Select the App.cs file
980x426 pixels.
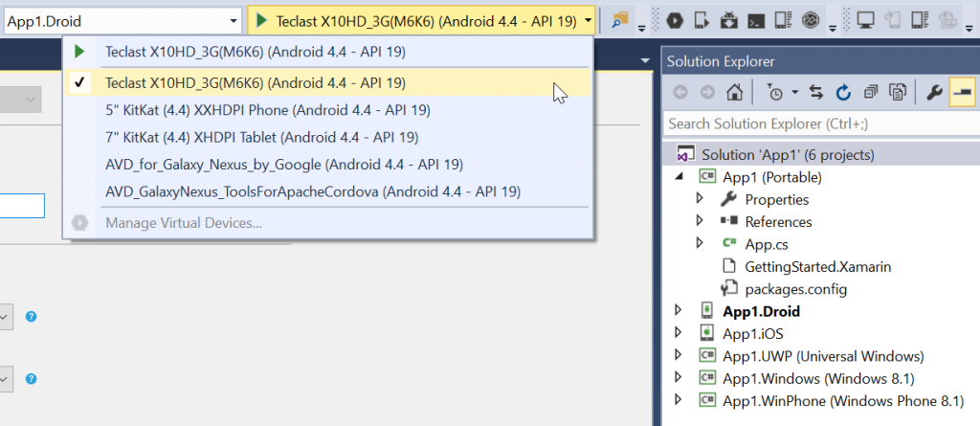click(x=767, y=244)
